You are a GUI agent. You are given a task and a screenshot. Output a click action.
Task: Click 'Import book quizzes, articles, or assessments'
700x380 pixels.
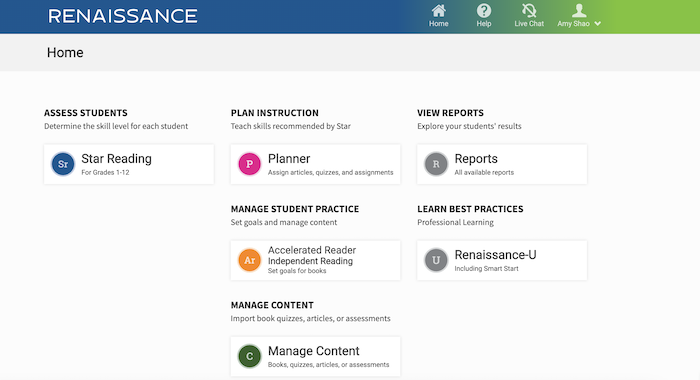(311, 318)
